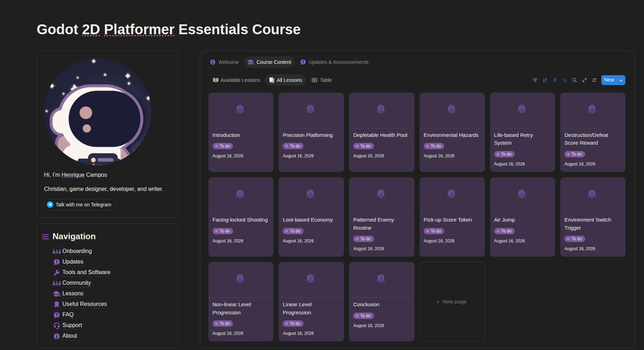Click Talk with me on Telegram
Screen dimensions: 644x350
(x=80, y=205)
